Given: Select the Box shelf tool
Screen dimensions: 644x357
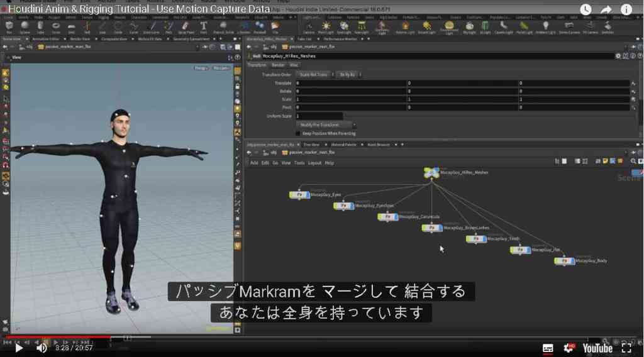Looking at the screenshot, I should tap(9, 28).
